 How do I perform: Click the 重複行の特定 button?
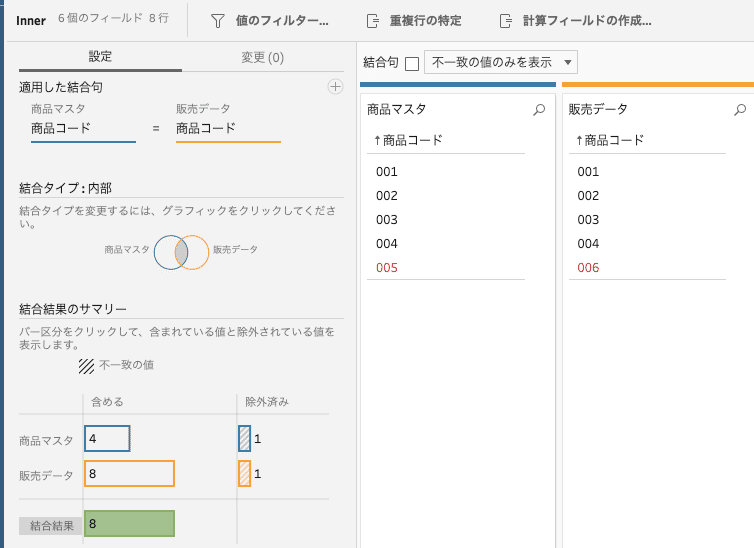pyautogui.click(x=414, y=21)
